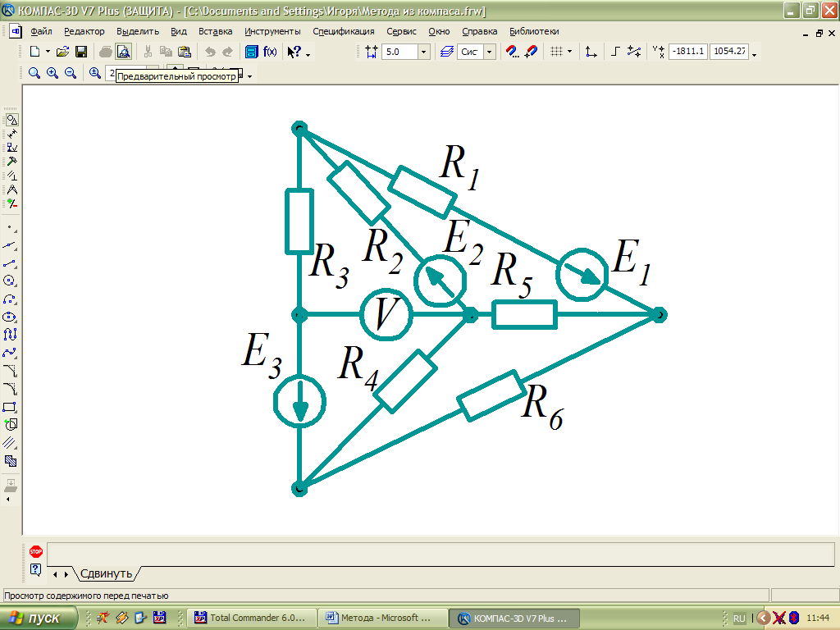
Task: Save the document with the floppy disk icon
Action: (x=81, y=52)
